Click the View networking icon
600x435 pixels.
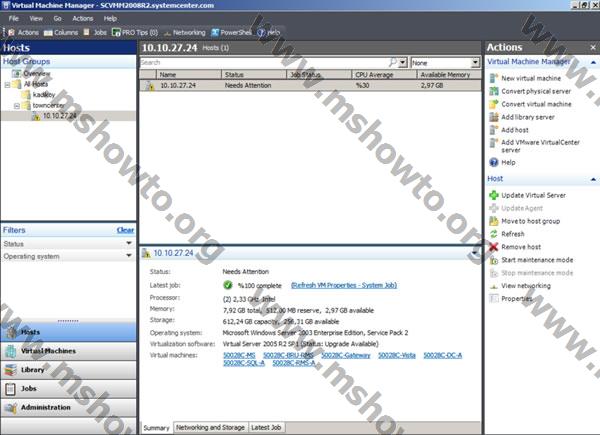coord(494,286)
